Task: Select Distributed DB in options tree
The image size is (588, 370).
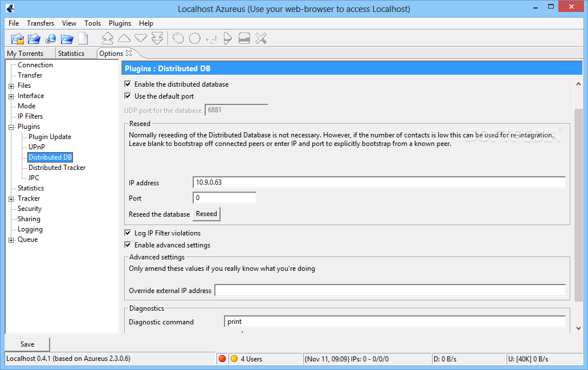Action: pyautogui.click(x=50, y=157)
